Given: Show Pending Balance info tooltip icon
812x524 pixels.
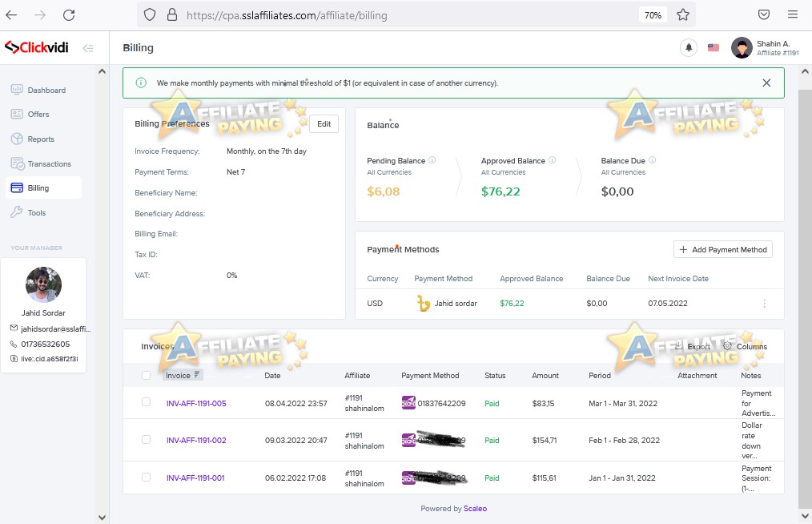Looking at the screenshot, I should [x=432, y=160].
